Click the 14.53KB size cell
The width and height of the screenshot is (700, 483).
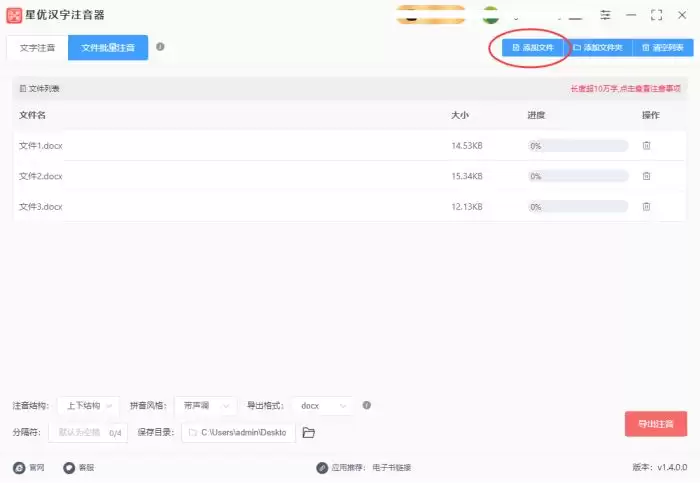[467, 146]
